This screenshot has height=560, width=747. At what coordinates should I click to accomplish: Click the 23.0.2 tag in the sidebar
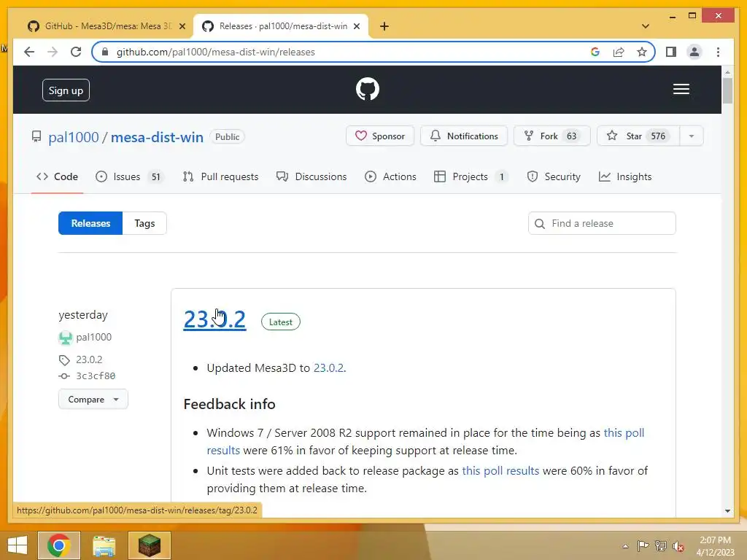[x=89, y=360]
